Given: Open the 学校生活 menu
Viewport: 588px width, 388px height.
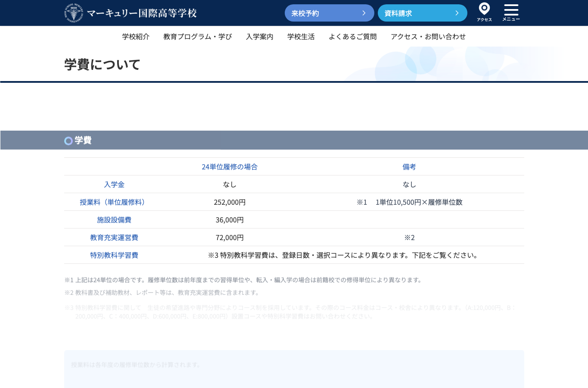Looking at the screenshot, I should pos(301,37).
